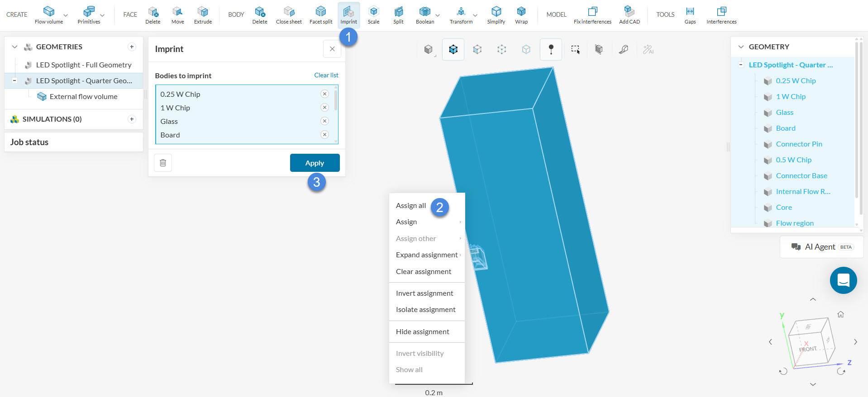Delete imprint operation with trash icon
This screenshot has width=868, height=397.
tap(163, 163)
